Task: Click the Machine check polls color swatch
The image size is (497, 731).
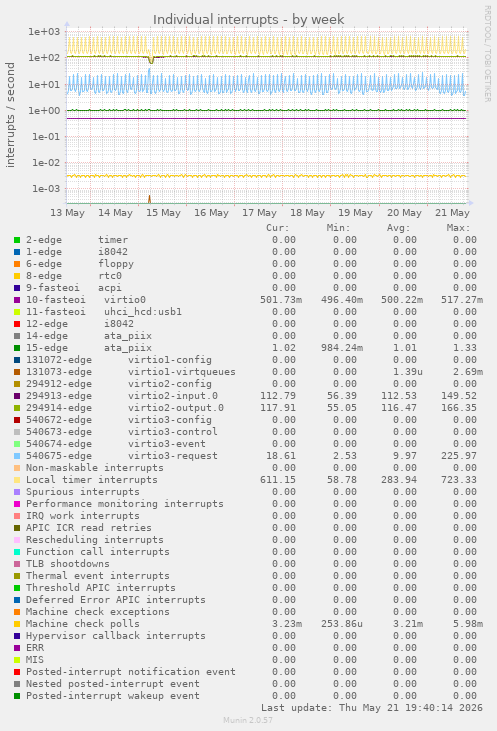Action: [x=17, y=624]
